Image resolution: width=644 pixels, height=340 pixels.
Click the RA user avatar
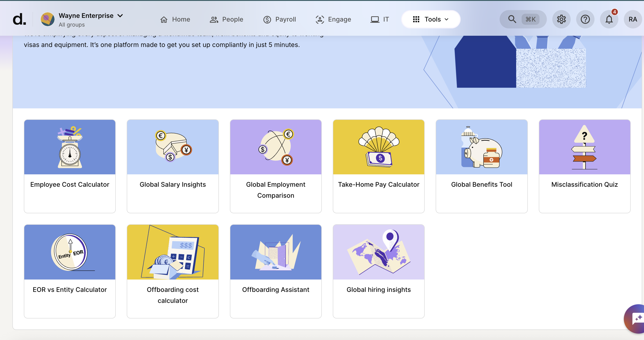tap(633, 19)
